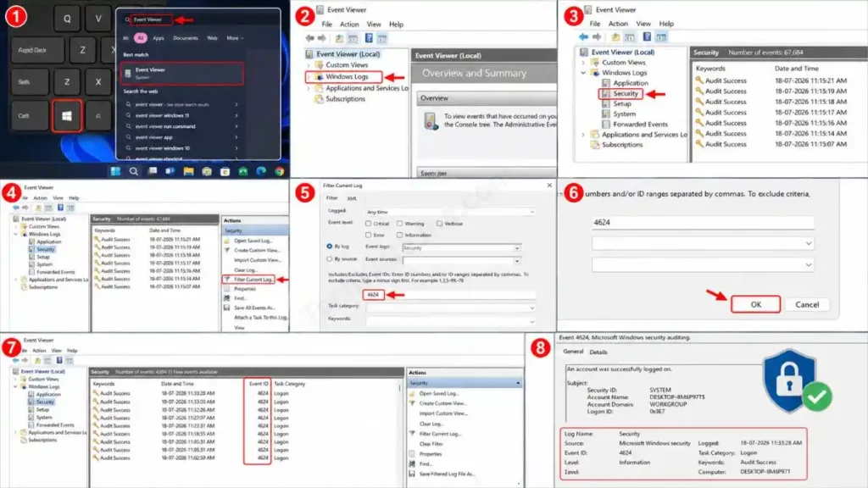Open the Event Viewer best match result

182,73
